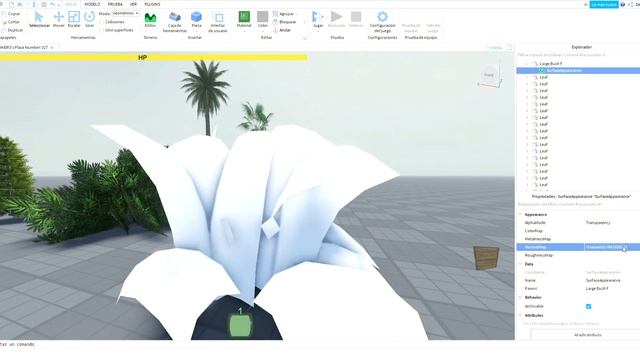Uncheck the Archivable checkbox

[589, 306]
